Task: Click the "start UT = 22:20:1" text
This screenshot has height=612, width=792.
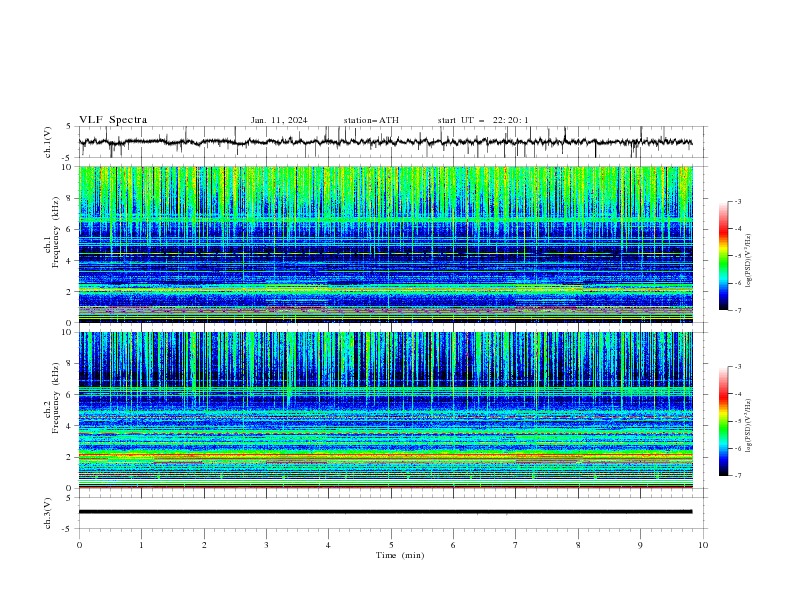Action: [483, 120]
